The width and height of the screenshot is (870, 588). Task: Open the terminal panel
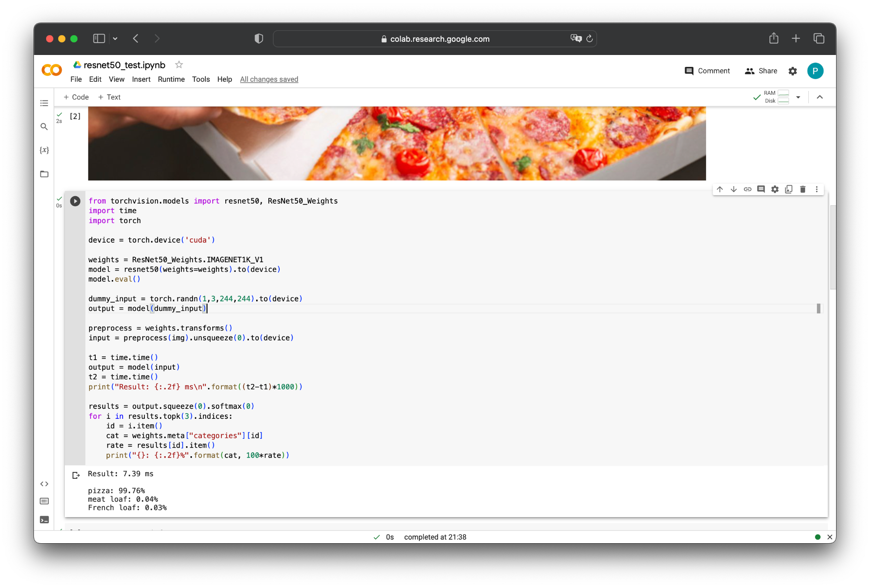[44, 520]
